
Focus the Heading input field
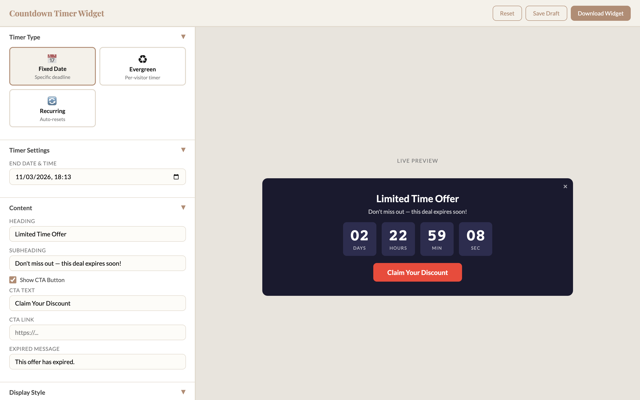pyautogui.click(x=97, y=234)
